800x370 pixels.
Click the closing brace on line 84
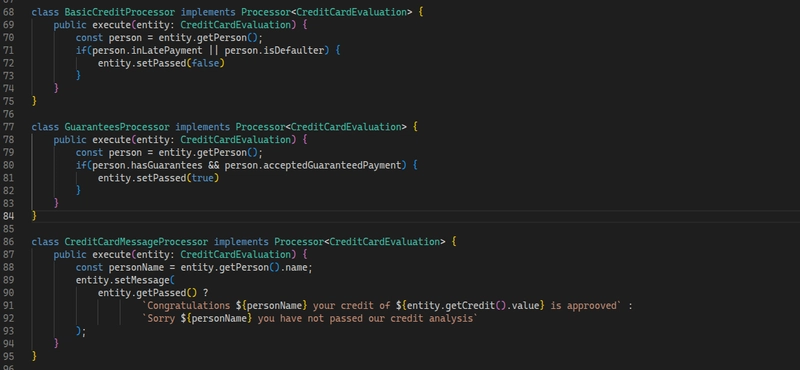[x=34, y=216]
